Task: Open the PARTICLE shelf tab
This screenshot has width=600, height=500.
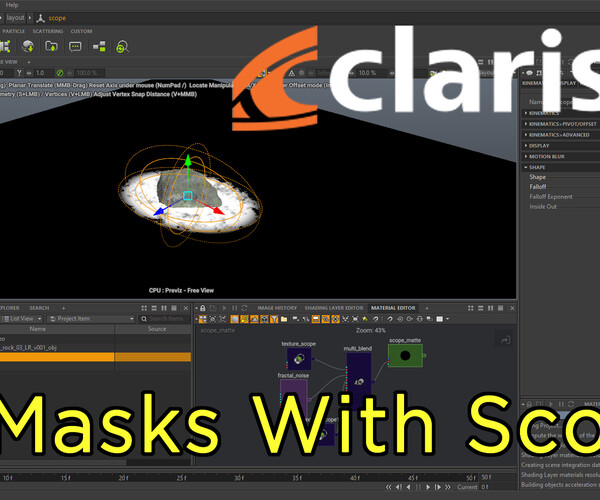Action: pyautogui.click(x=13, y=31)
